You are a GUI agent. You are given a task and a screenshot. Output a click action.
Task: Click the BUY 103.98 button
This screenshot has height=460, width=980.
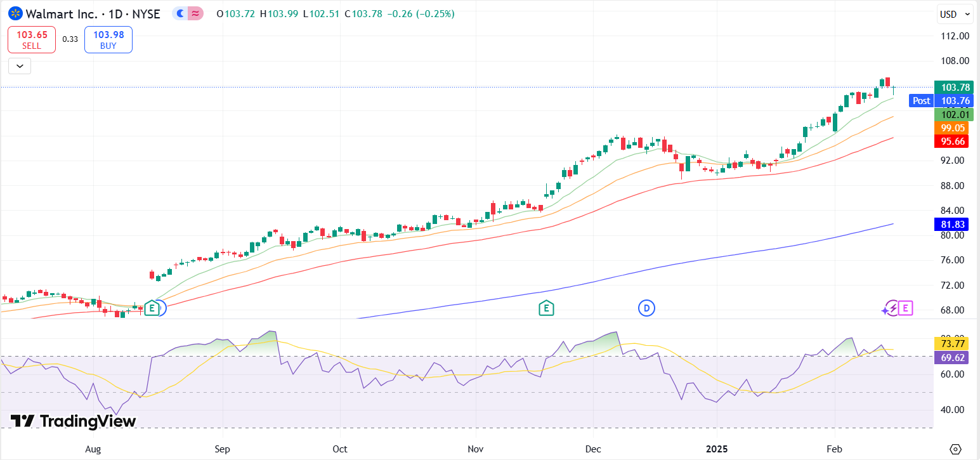(108, 39)
